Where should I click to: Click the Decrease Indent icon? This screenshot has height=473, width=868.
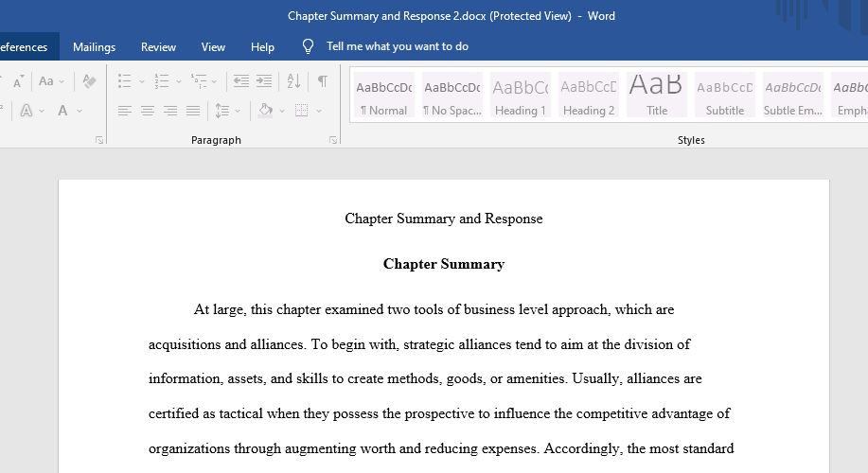pos(240,81)
